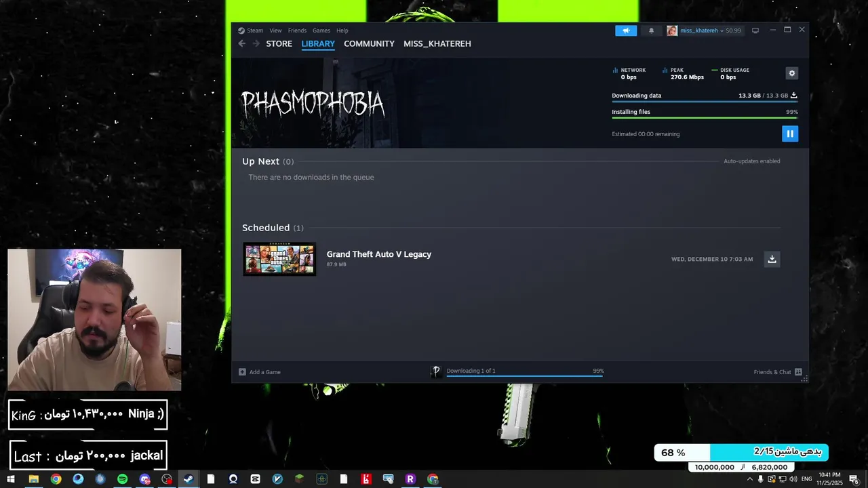The image size is (868, 488).
Task: Open Windows notification center
Action: coord(854,479)
